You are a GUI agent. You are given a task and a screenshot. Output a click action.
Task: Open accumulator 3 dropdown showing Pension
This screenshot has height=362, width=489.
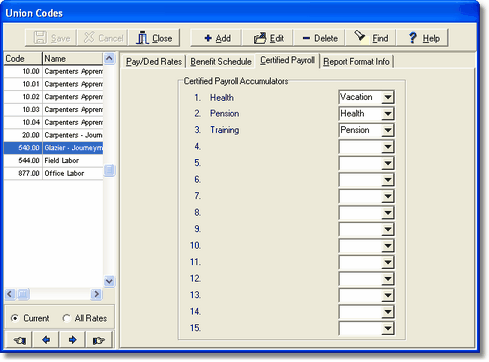388,130
